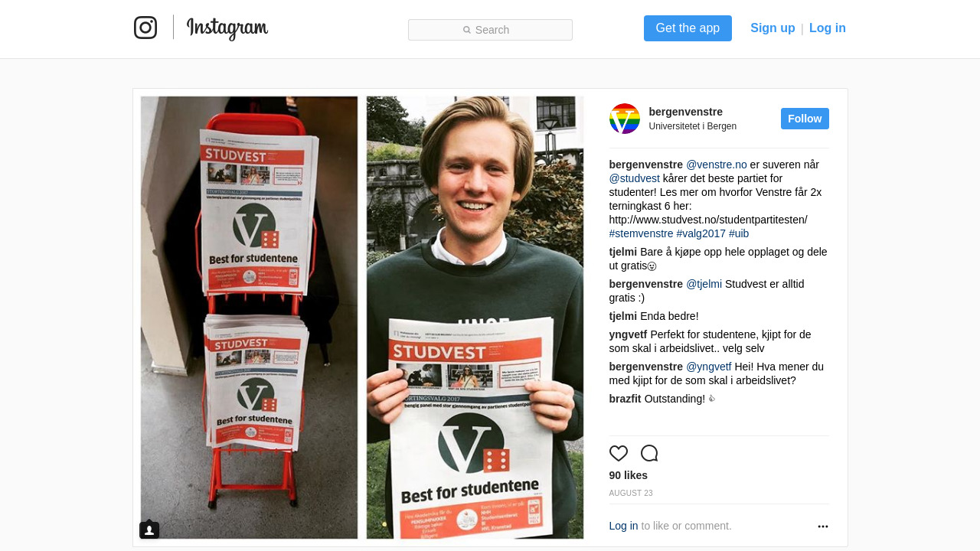Open the #valg2017 hashtag
Viewport: 980px width, 551px height.
pyautogui.click(x=701, y=233)
